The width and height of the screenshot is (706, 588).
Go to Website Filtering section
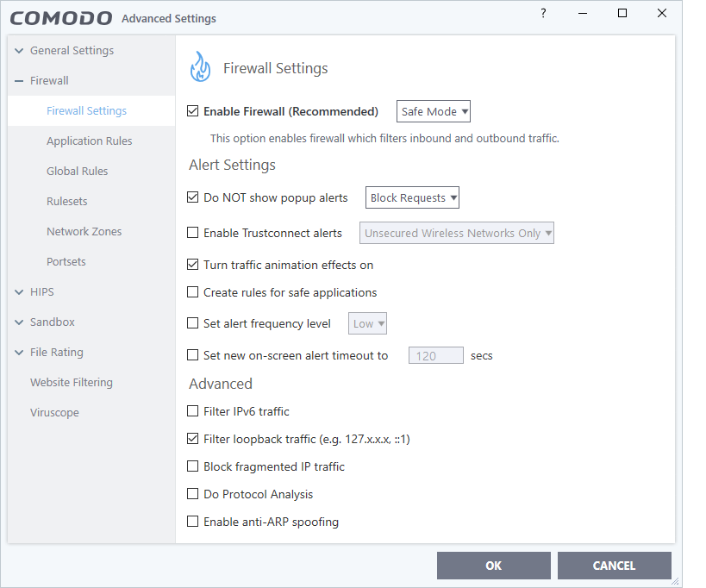[71, 383]
